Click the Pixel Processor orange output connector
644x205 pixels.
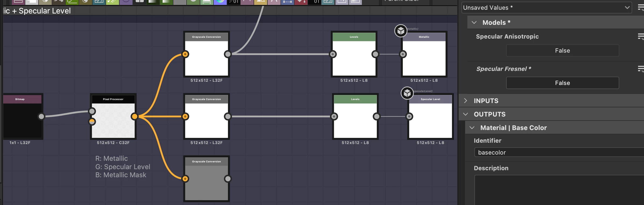(134, 116)
